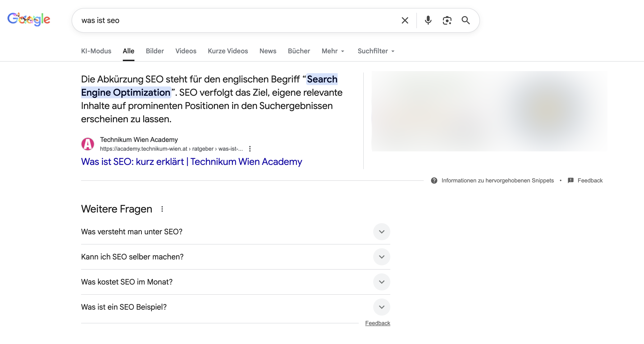Expand the question Was kostet SEO im Monat?
Screen dimensions: 644x344
(382, 282)
